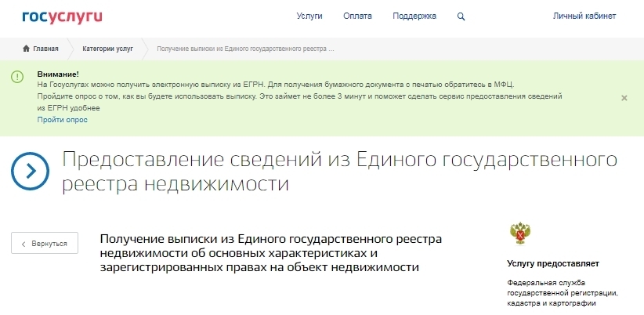Click the blue circled arrow icon
The height and width of the screenshot is (315, 644).
[30, 170]
